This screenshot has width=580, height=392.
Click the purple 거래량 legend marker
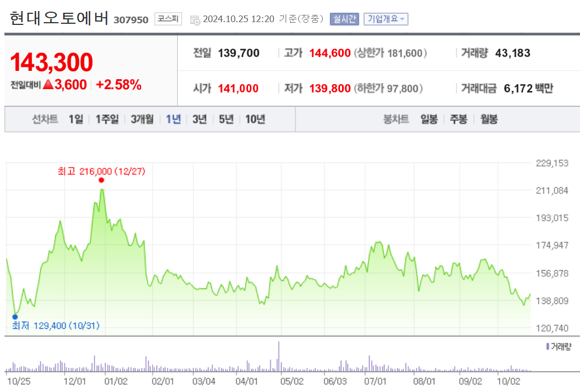pyautogui.click(x=547, y=347)
